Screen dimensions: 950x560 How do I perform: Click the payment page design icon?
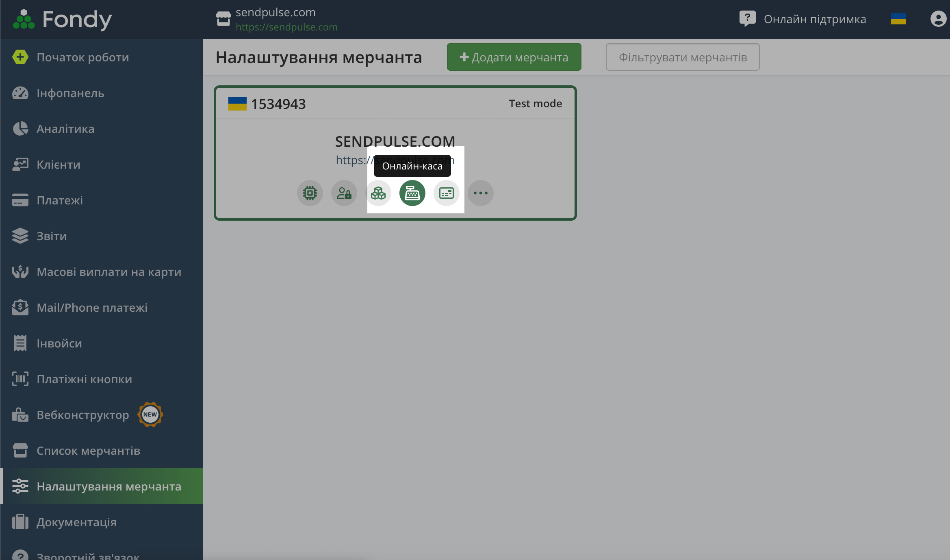coord(446,193)
